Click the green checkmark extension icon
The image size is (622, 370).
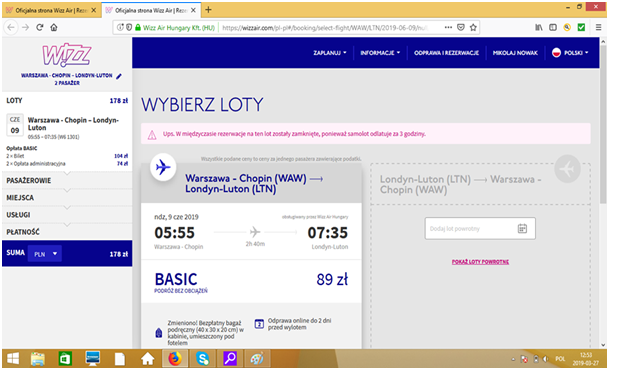pos(581,27)
